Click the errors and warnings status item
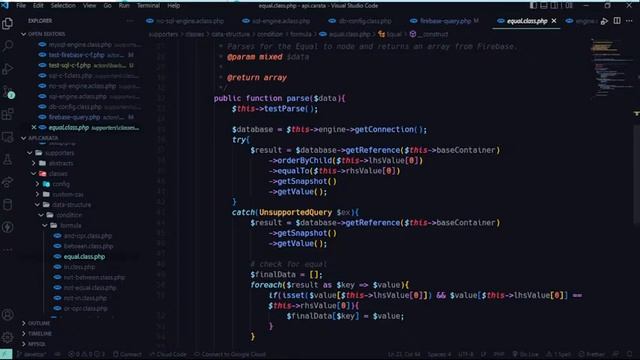Viewport: 640px width, 360px height. (87, 354)
